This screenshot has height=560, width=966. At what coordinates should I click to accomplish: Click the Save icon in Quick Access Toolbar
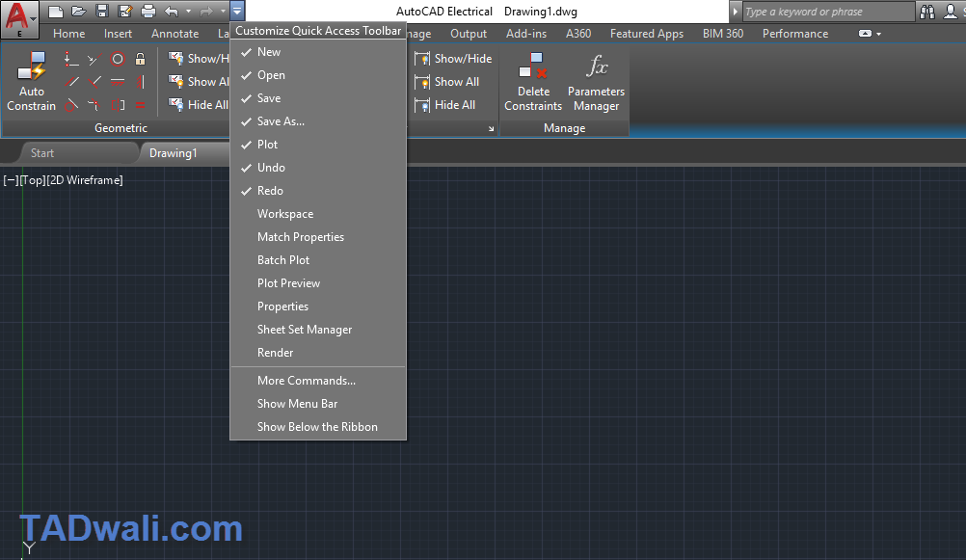click(x=102, y=11)
